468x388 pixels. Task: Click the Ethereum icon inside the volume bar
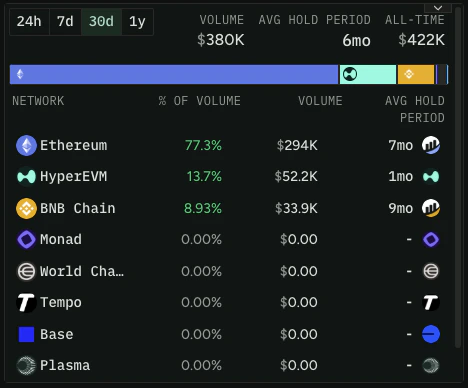(x=20, y=74)
